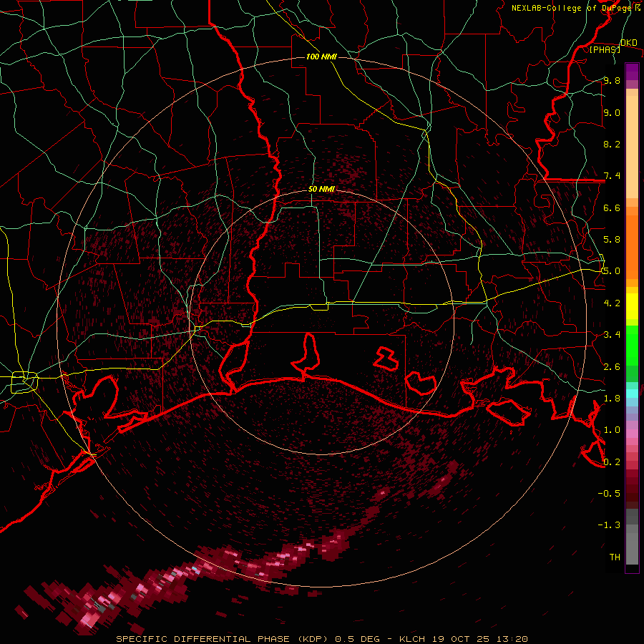The image size is (644, 644).
Task: Select the 2.6 legend value
Action: [612, 367]
